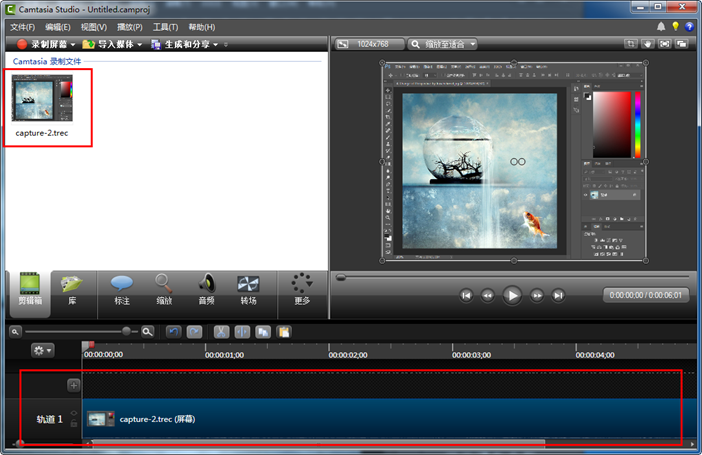Viewport: 702px width, 455px height.
Task: Open the 缩放至适合 zoom dropdown
Action: tap(442, 44)
